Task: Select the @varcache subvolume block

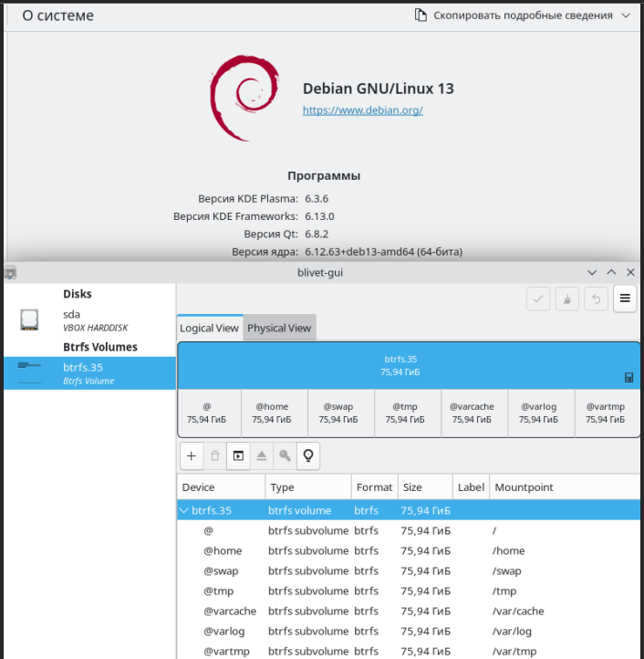Action: [x=474, y=413]
